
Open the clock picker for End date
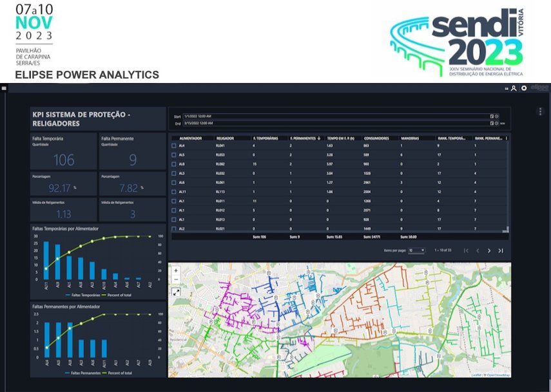[496, 123]
